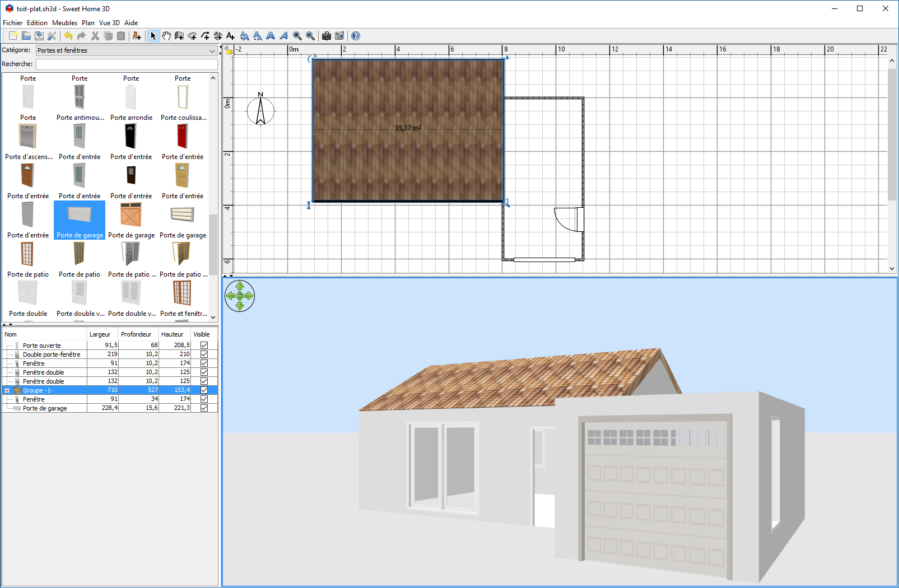The height and width of the screenshot is (588, 899).
Task: Click the 3D view move-forward arrow
Action: tap(240, 286)
